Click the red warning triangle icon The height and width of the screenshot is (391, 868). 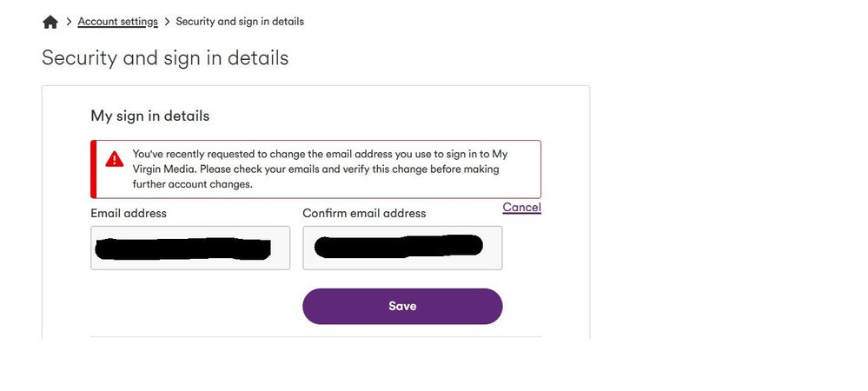115,159
